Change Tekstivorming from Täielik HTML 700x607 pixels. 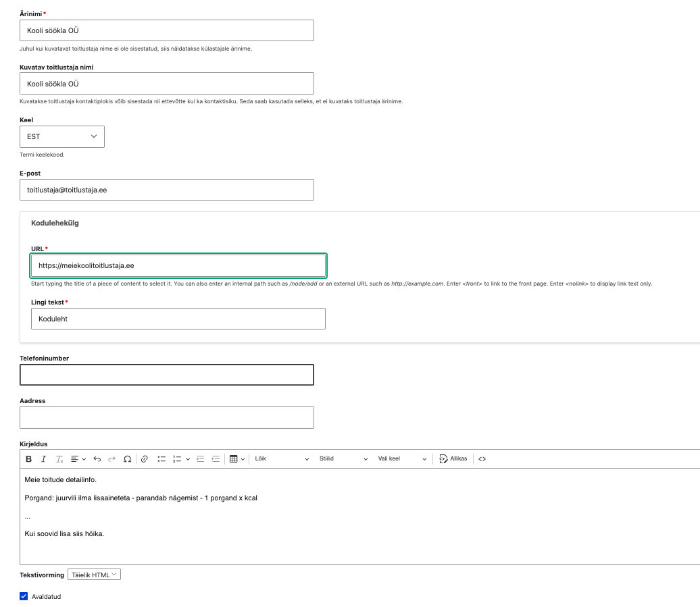tap(94, 575)
